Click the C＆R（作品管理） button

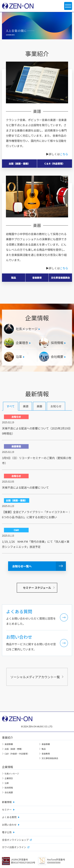coord(53,163)
